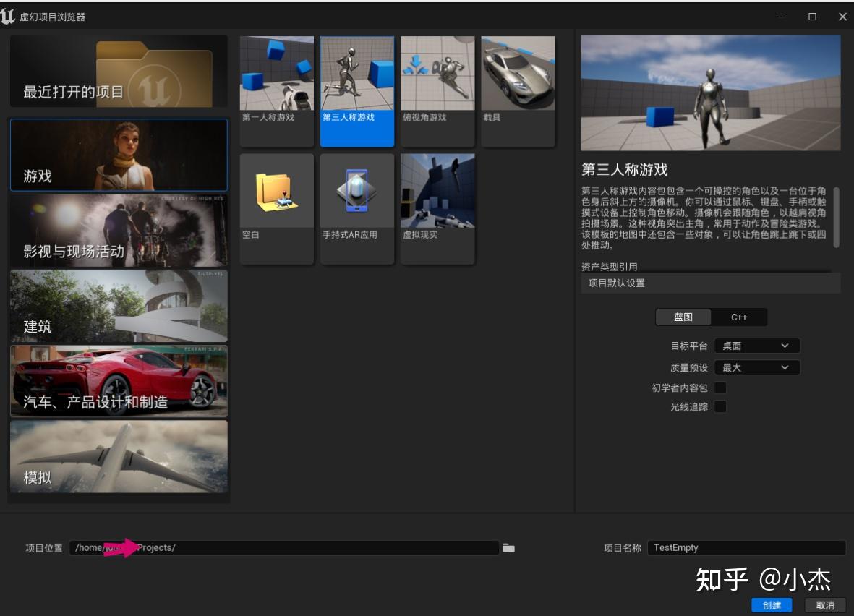Viewport: 854px width, 616px height.
Task: Click the 项目名称 field showing TestEmpty
Action: point(747,547)
